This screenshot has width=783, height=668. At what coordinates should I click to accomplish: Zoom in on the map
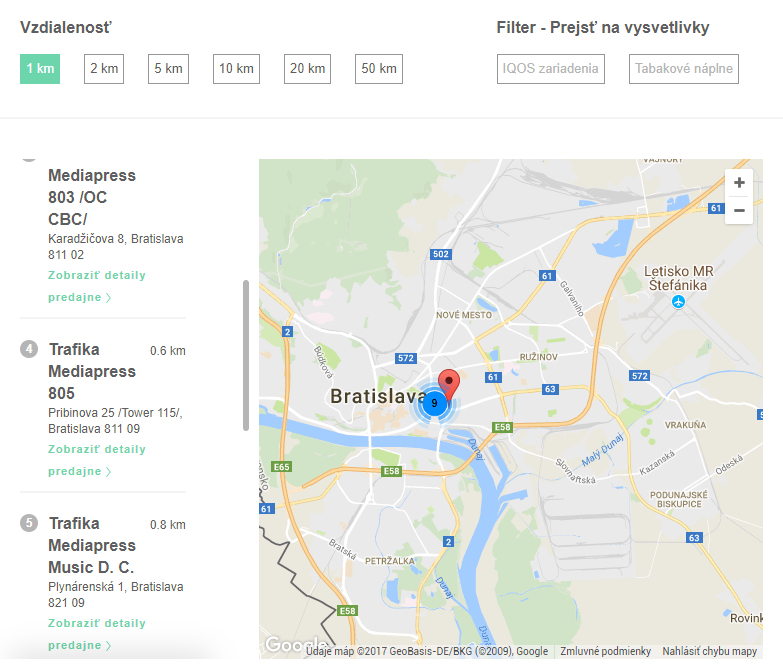coord(739,183)
